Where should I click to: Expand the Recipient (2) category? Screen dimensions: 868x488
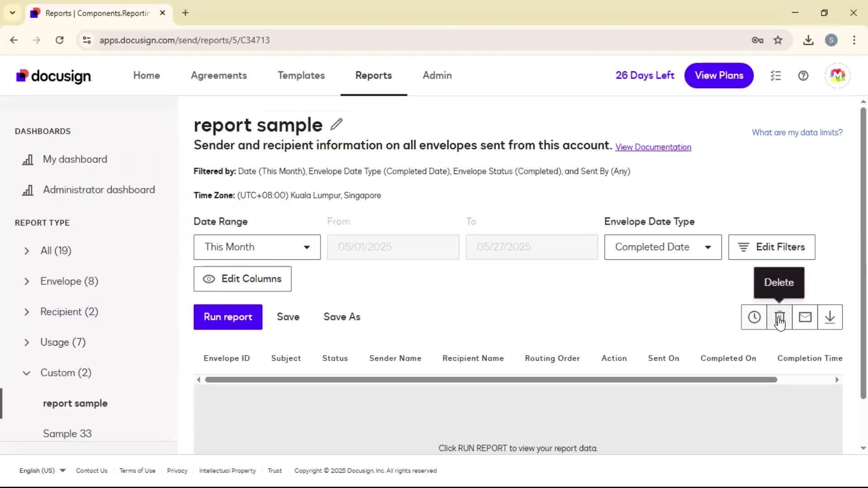tap(27, 312)
